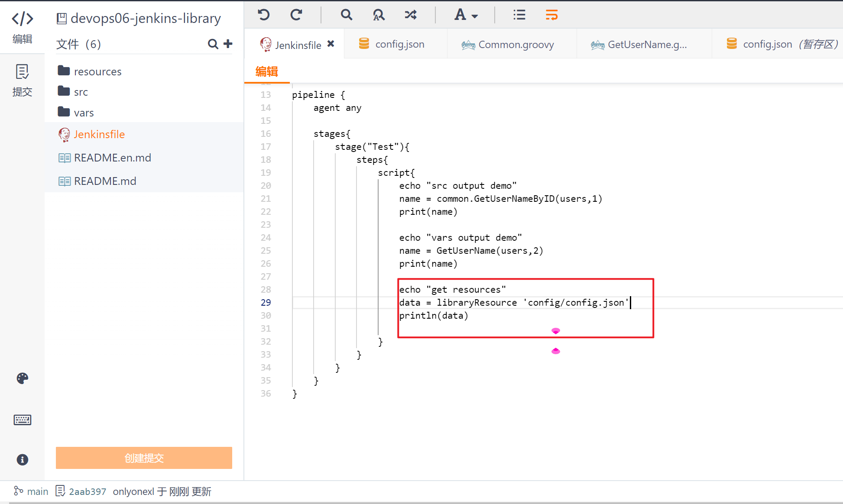843x504 pixels.
Task: Add a new file with plus icon
Action: coord(228,44)
